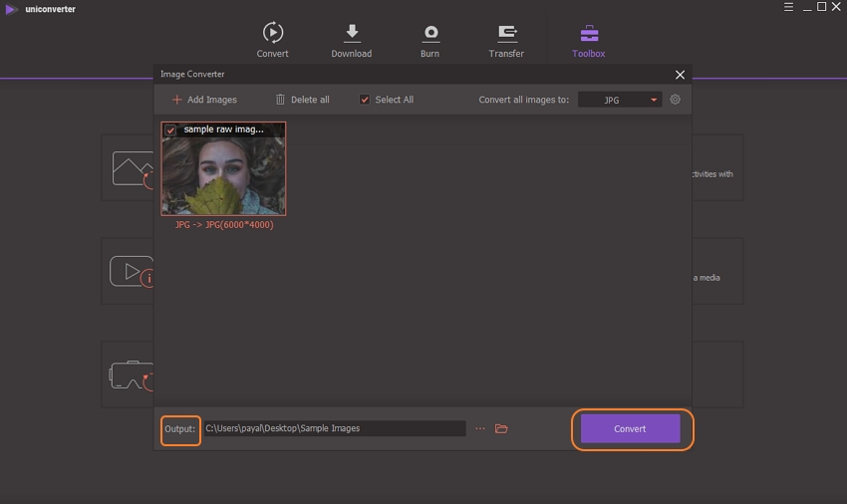Open the Burn disc section
Screen dimensions: 847x504
[429, 40]
